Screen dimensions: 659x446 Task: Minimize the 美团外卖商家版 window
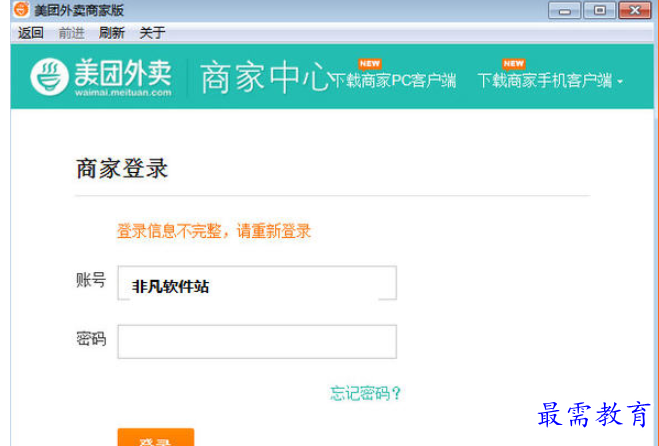click(564, 10)
